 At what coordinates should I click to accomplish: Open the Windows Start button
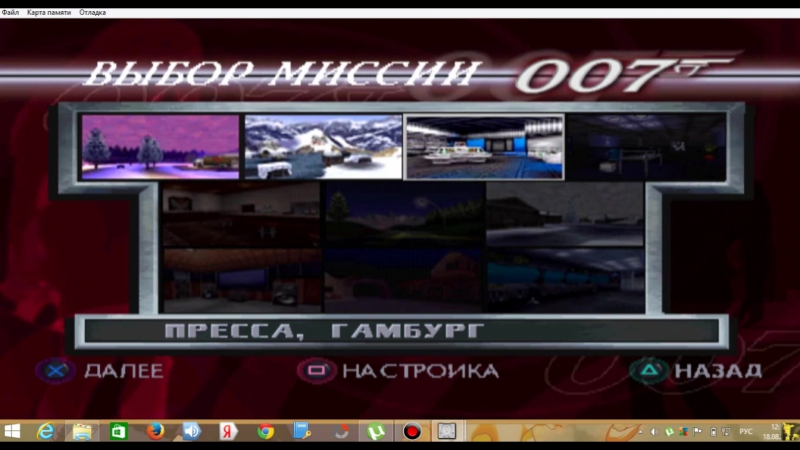coord(12,432)
